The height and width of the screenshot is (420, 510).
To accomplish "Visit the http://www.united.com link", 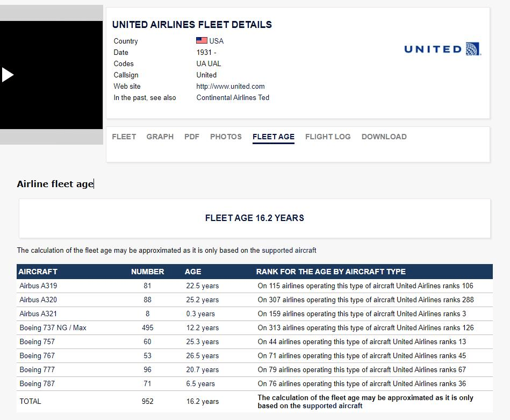I will (231, 86).
